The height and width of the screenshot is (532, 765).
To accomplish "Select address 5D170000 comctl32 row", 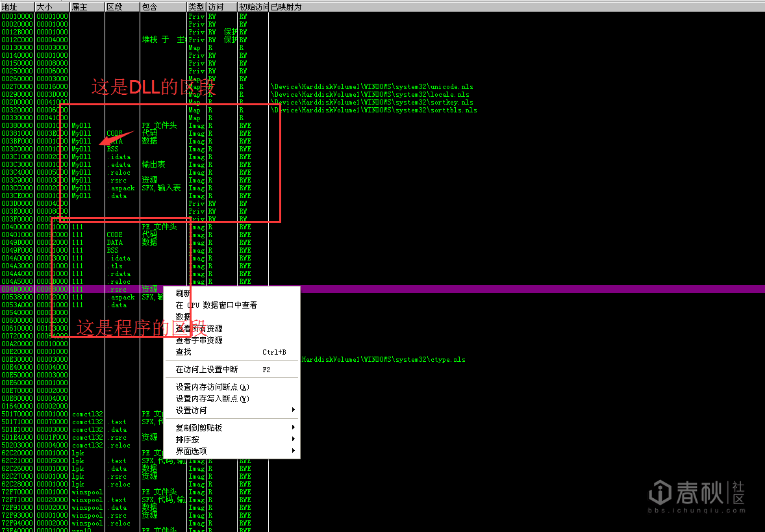I will [x=382, y=414].
